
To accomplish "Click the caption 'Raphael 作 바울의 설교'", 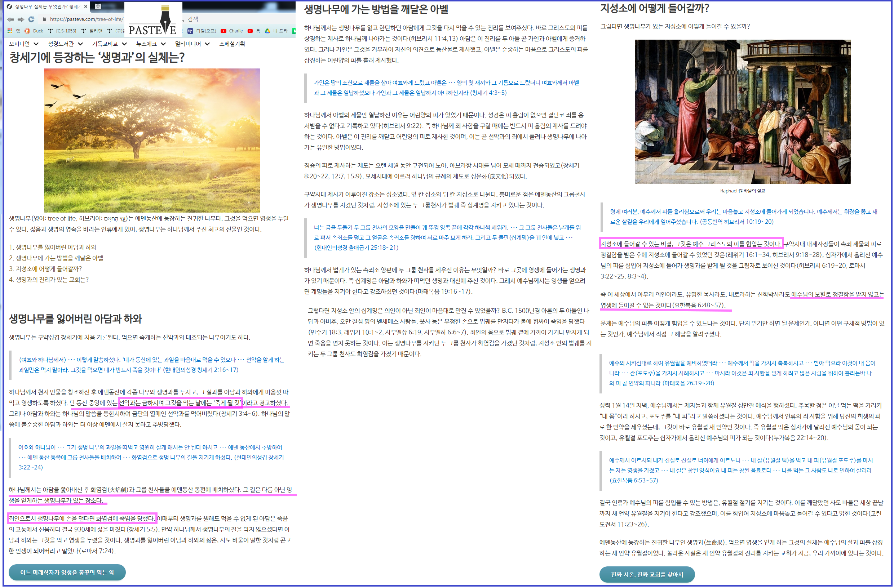I will tap(743, 191).
